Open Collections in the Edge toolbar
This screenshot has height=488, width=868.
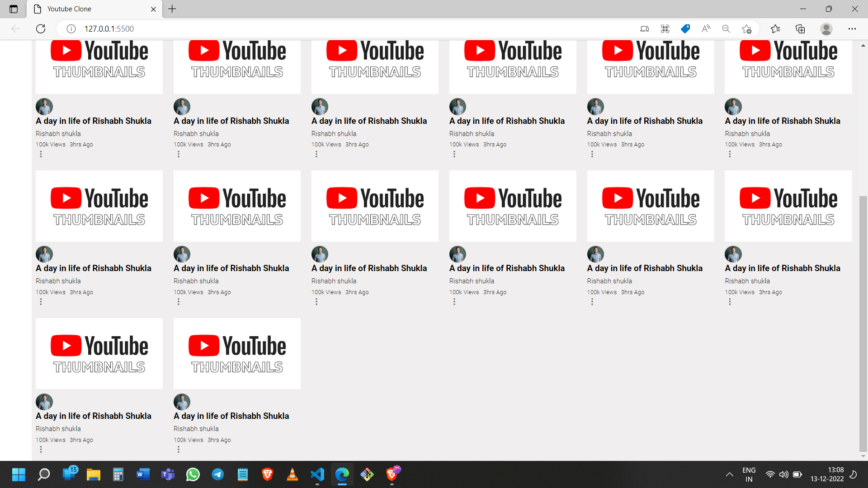[800, 28]
